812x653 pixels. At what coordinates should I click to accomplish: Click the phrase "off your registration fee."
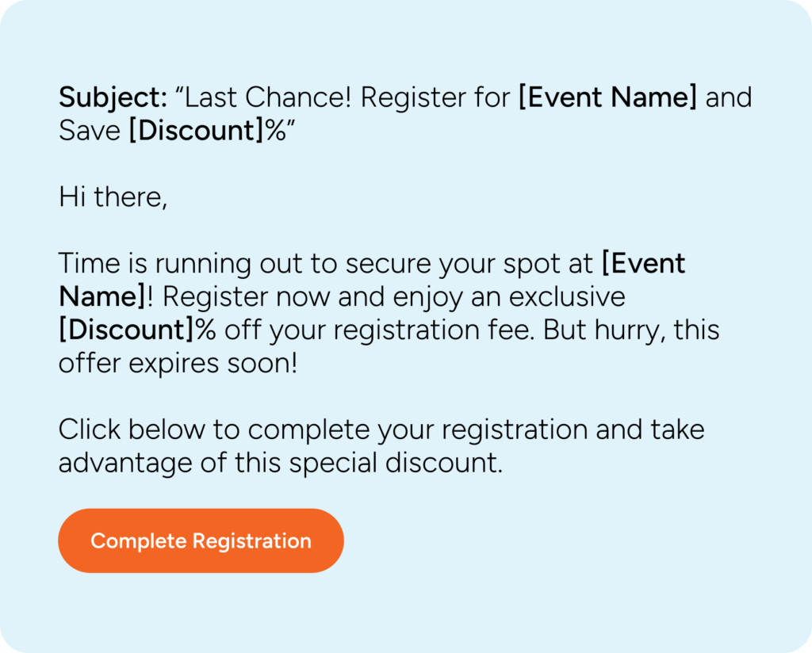379,330
